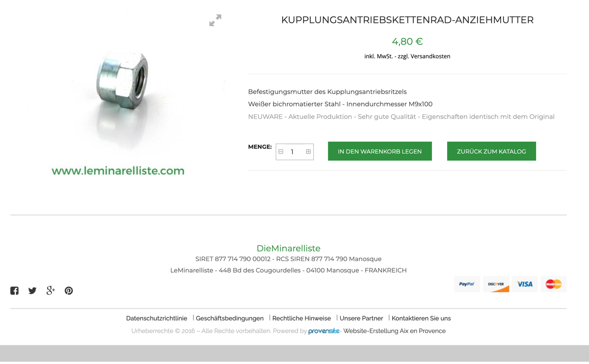The width and height of the screenshot is (589, 364).
Task: Open the Facebook page icon
Action: pos(15,290)
